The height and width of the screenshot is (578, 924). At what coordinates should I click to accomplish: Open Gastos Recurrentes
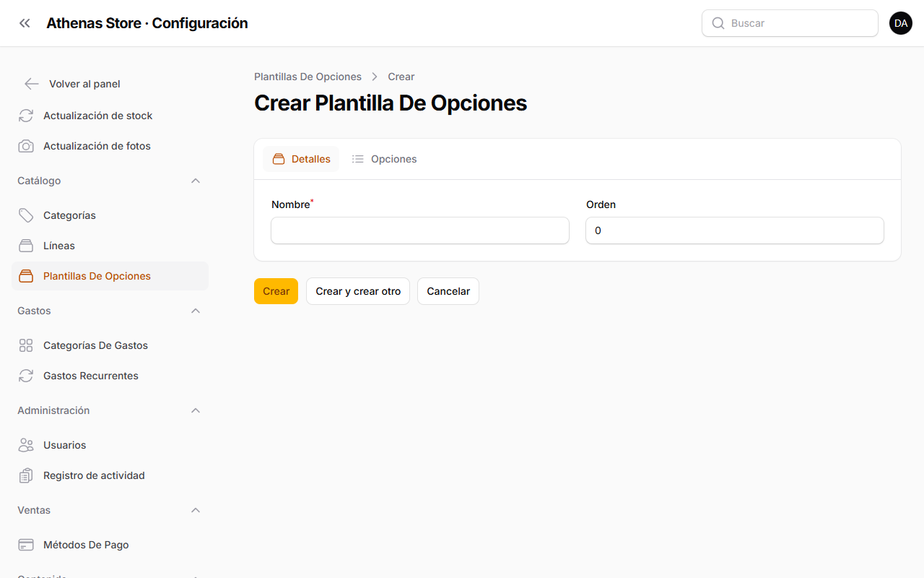click(110, 376)
